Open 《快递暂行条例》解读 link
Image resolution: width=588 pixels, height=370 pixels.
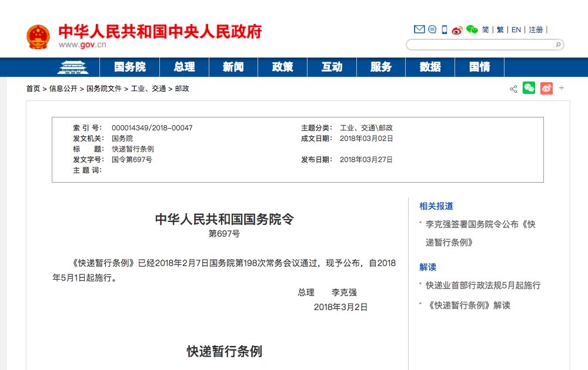468,305
